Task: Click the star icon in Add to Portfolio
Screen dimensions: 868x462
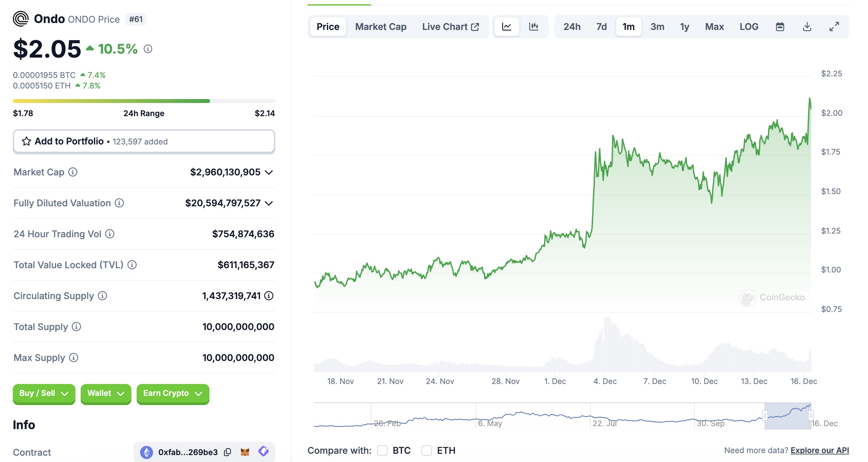Action: [x=26, y=141]
